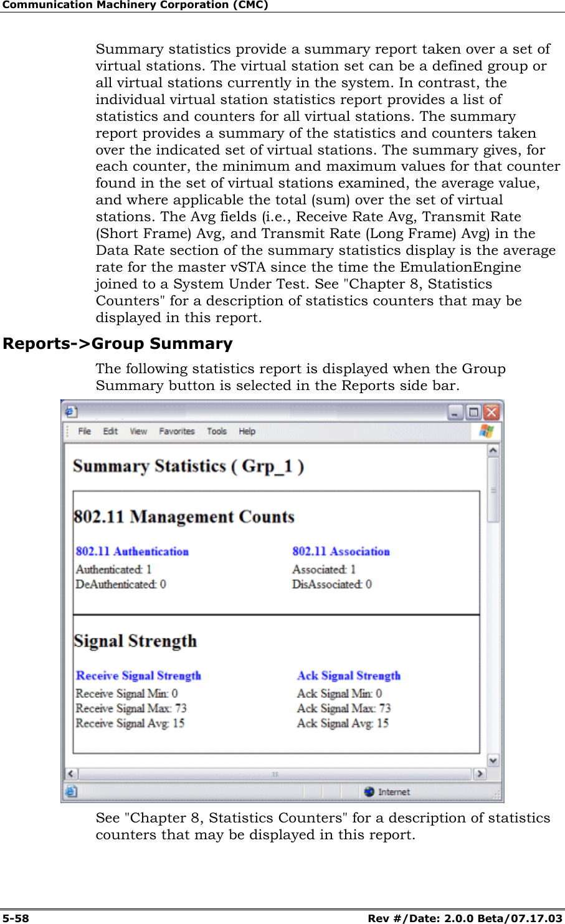The height and width of the screenshot is (924, 565).
Task: Click the right arrow of the horizontal scrollbar
Action: tap(480, 774)
